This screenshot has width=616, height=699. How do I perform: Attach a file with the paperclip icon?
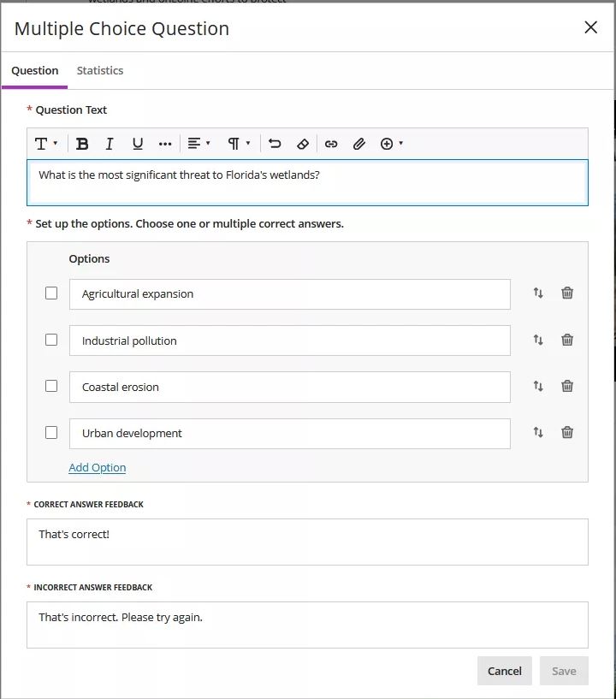(359, 144)
